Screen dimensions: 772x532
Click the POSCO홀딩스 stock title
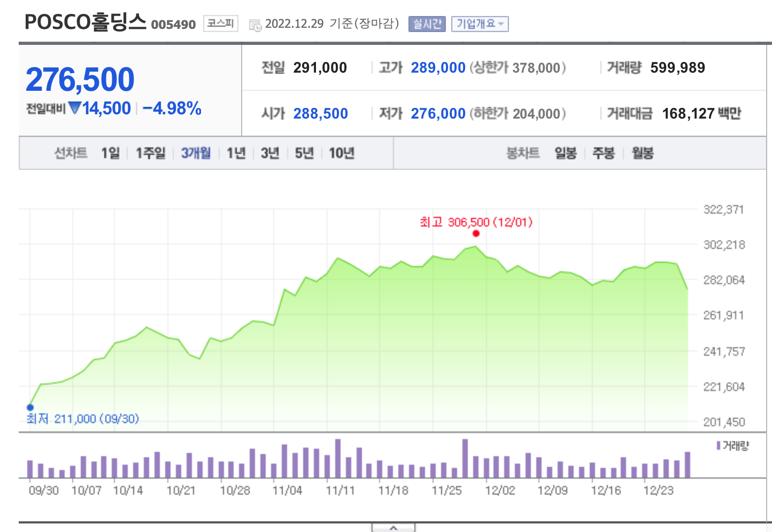pos(86,22)
